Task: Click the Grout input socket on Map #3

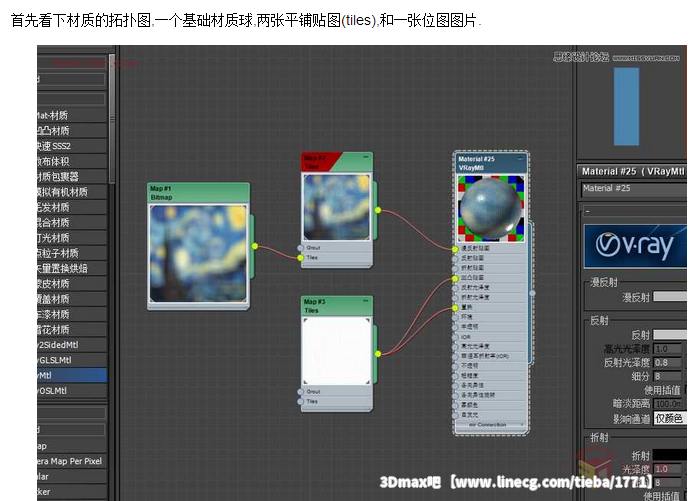Action: tap(301, 392)
